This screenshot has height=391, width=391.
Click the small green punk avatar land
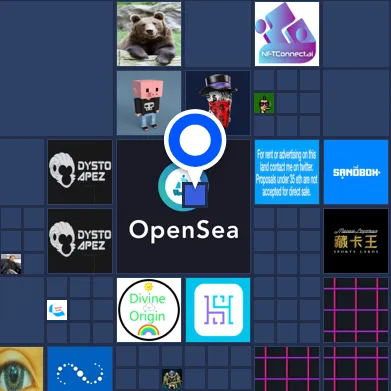click(x=264, y=103)
